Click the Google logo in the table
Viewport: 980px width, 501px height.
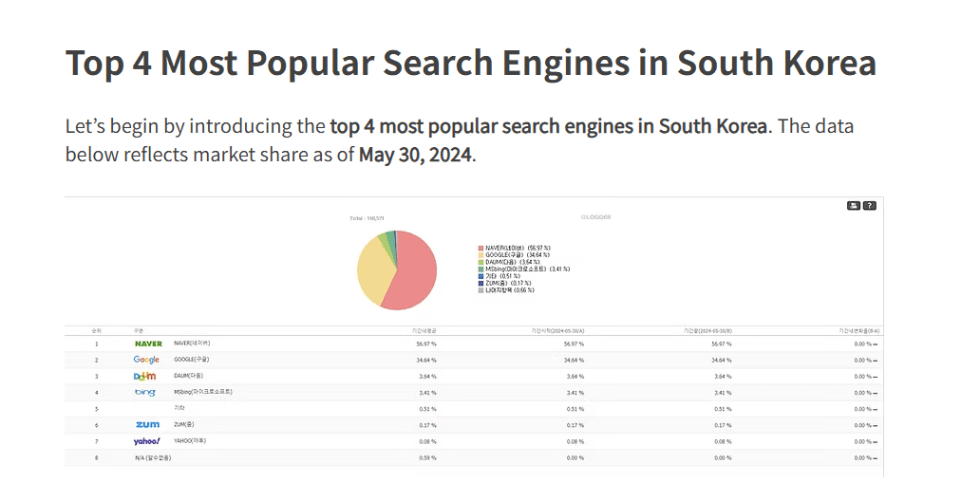146,360
